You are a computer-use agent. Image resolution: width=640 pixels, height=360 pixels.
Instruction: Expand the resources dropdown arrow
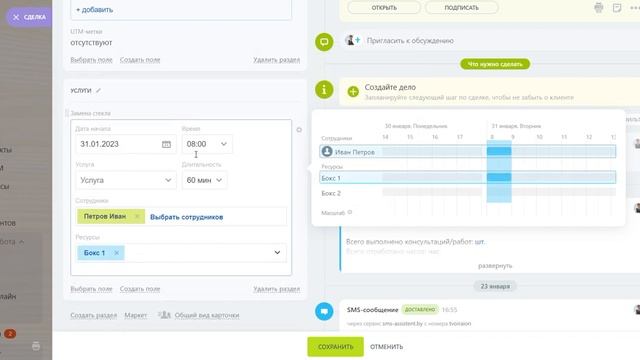pos(277,253)
